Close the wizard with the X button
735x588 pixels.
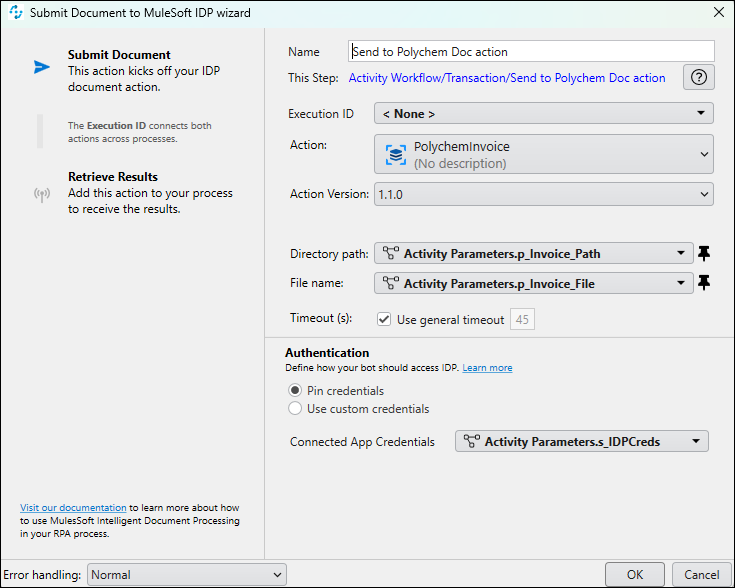click(x=719, y=12)
